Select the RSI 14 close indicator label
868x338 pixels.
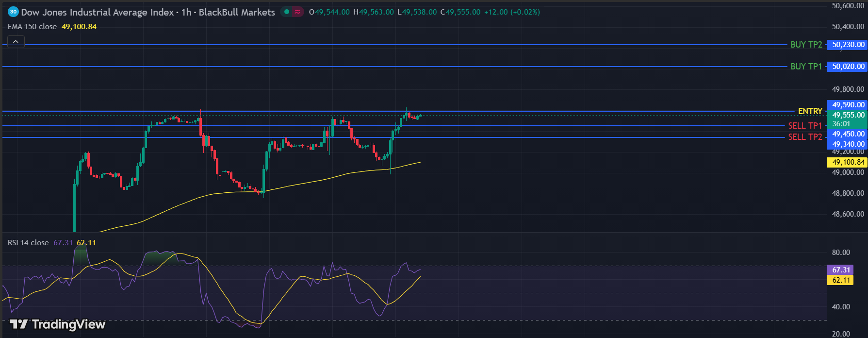coord(28,242)
